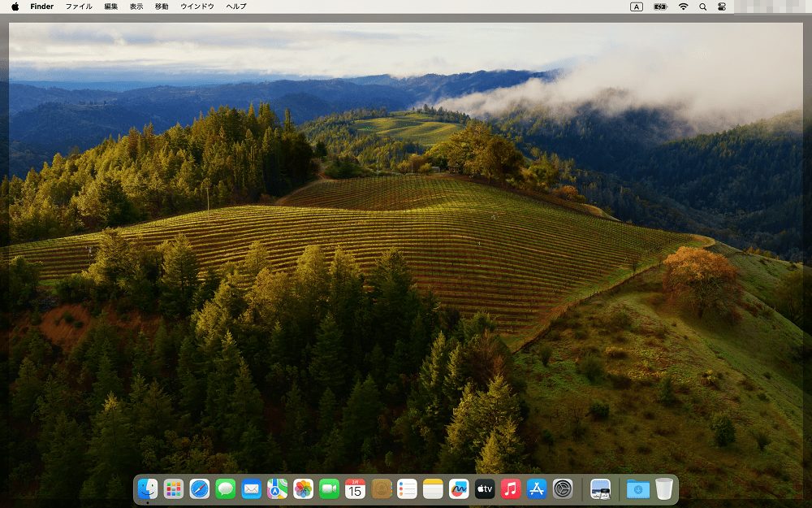Screen dimensions: 812x508
Task: Open the 表示 menu
Action: click(136, 7)
